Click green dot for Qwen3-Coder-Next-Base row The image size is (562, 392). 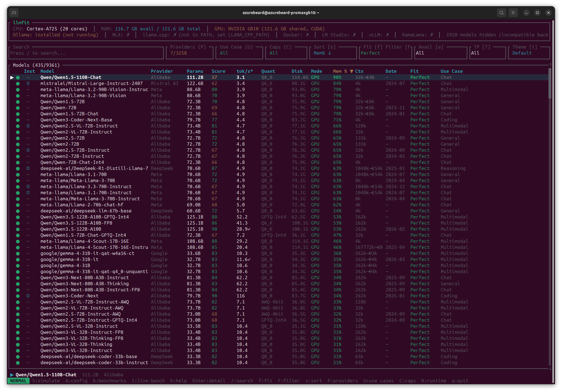[18, 120]
